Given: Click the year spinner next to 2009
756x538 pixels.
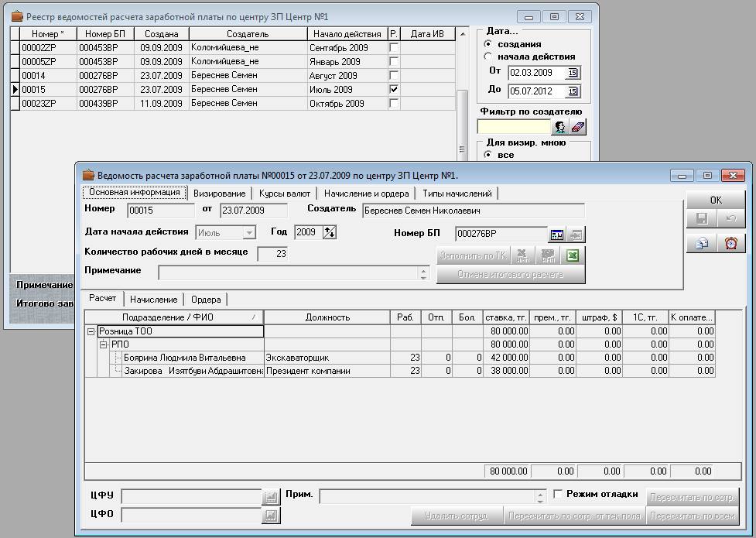Looking at the screenshot, I should (330, 232).
